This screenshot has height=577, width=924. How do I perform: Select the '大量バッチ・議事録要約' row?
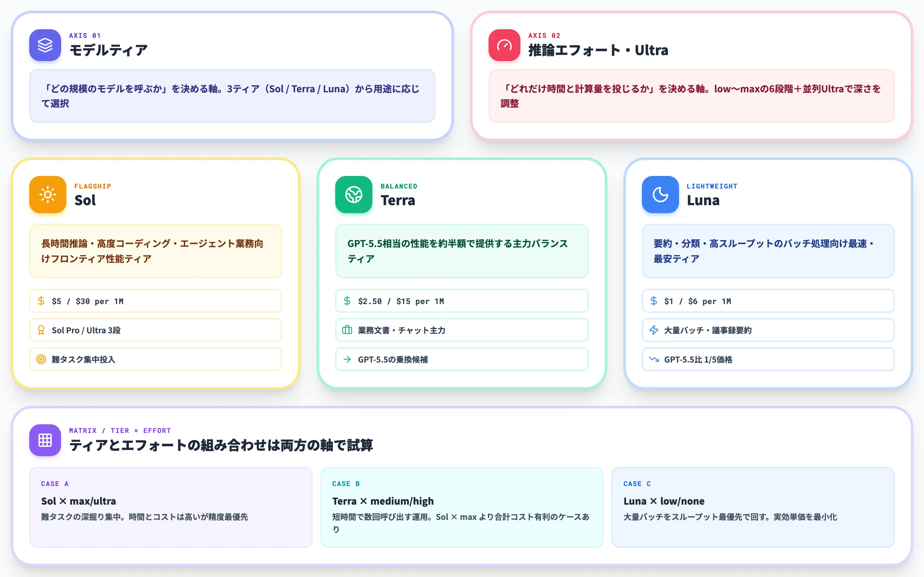coord(768,330)
